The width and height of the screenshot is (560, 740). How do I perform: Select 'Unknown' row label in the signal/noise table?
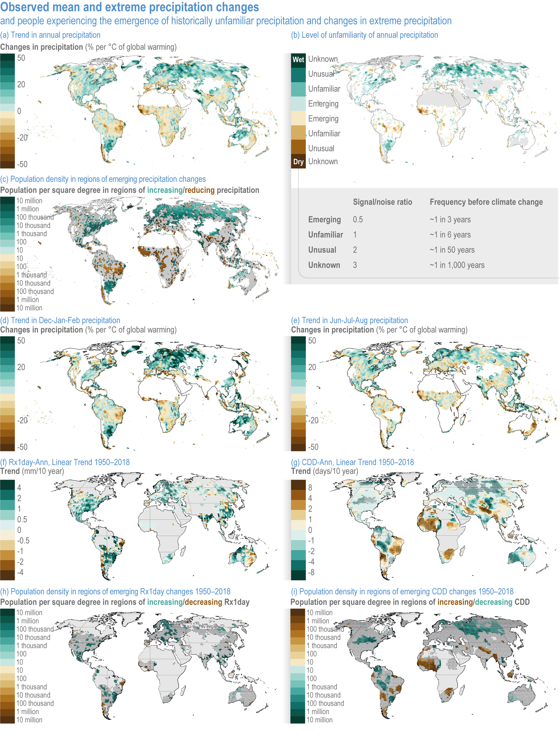[x=324, y=265]
